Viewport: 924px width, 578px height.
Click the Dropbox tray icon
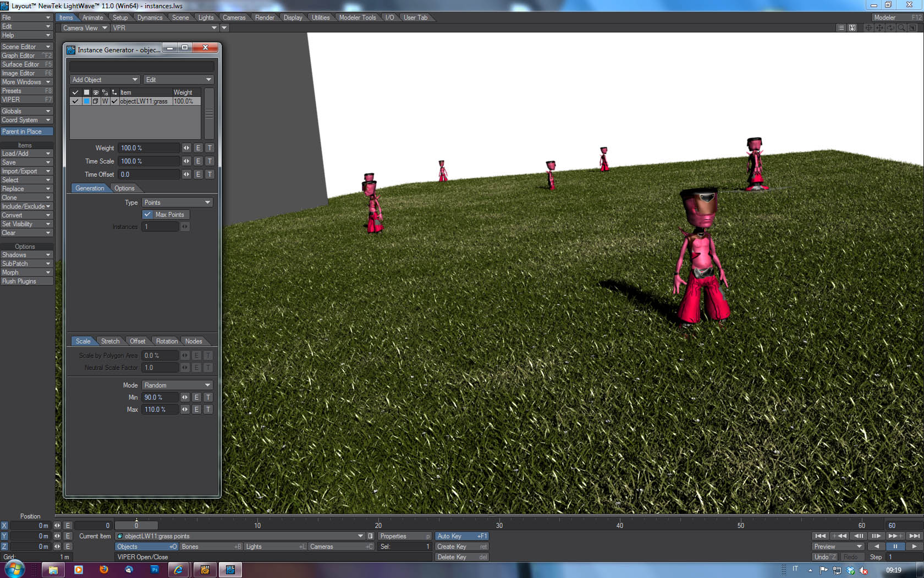pyautogui.click(x=850, y=570)
